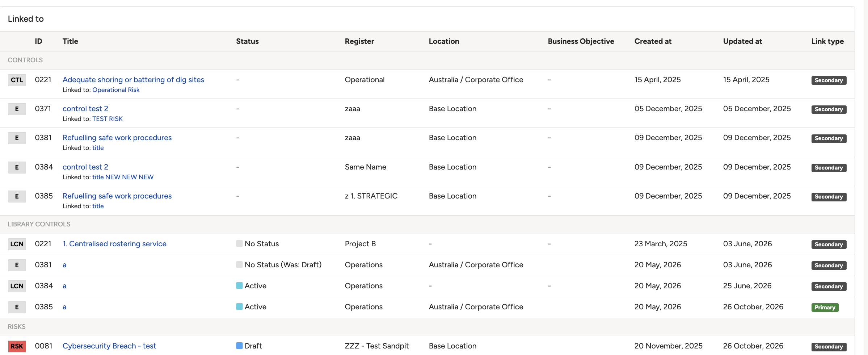
Task: Click the E badge next to control 0371
Action: point(17,109)
